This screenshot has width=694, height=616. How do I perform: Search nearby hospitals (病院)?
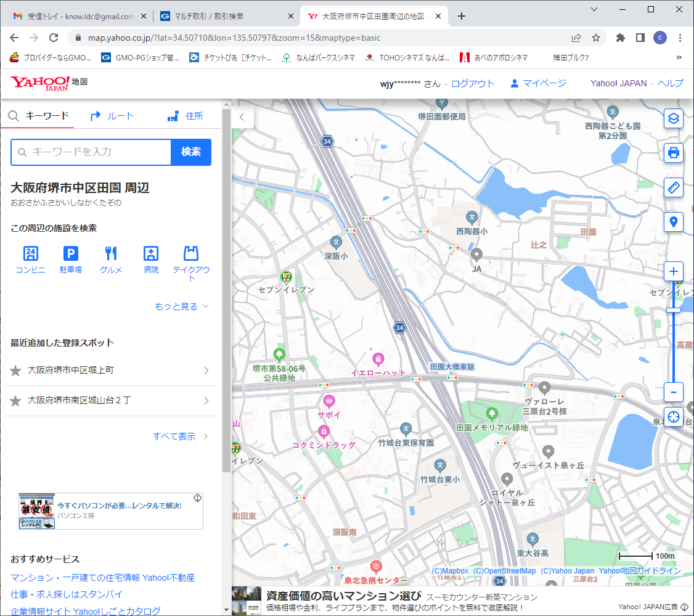[151, 260]
